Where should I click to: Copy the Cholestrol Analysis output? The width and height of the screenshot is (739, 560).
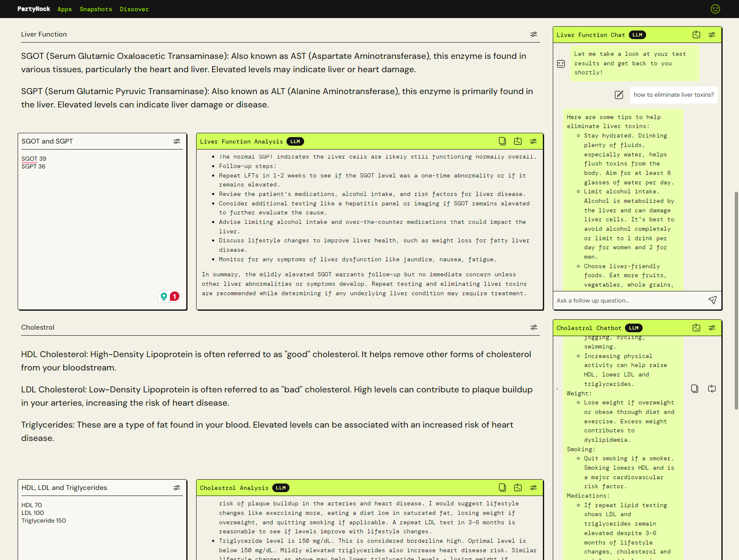pos(502,487)
